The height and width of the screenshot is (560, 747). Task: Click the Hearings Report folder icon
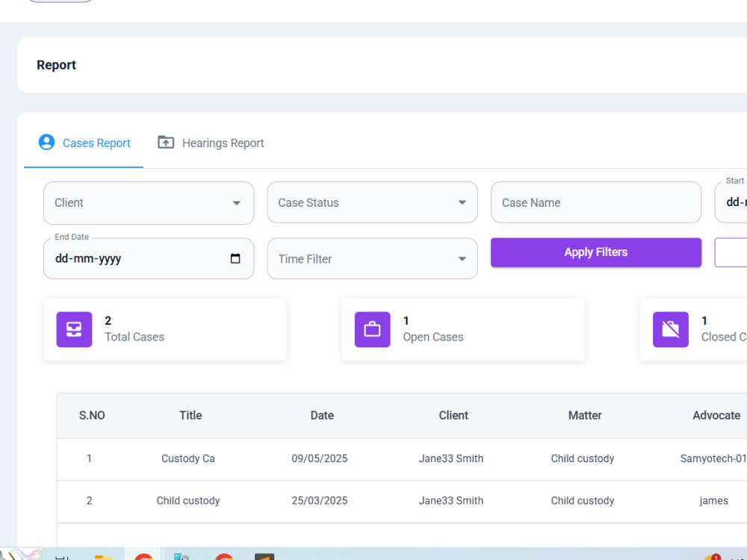166,142
